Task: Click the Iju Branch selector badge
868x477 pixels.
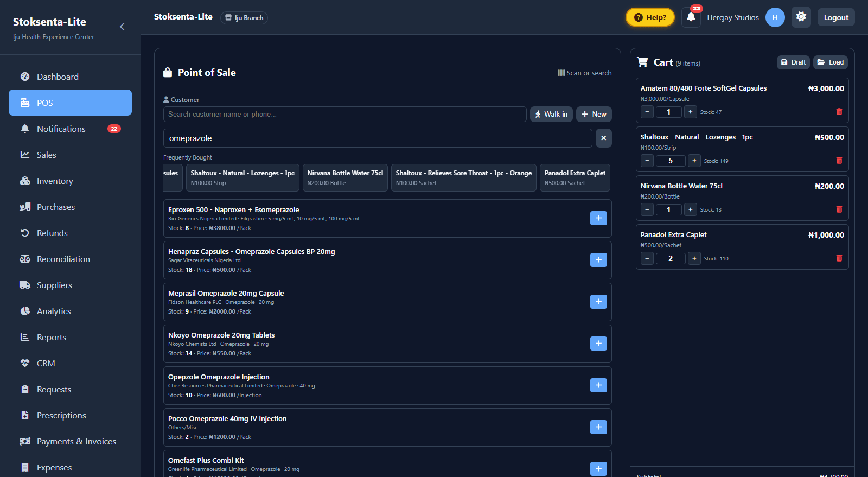Action: (x=244, y=18)
